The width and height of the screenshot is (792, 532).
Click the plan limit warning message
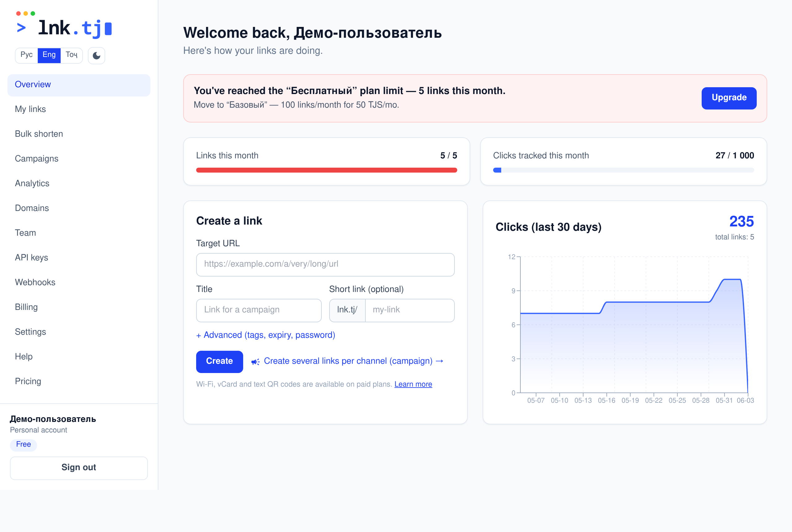point(350,91)
